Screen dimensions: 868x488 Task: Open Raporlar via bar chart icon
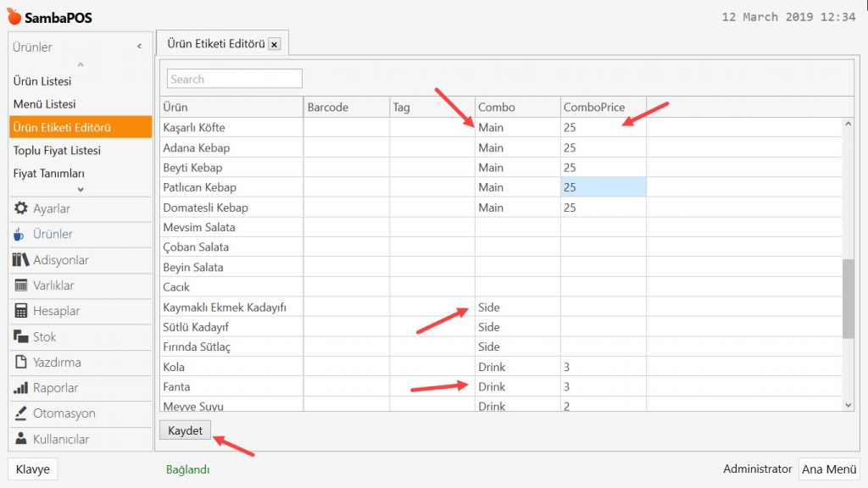(x=21, y=388)
